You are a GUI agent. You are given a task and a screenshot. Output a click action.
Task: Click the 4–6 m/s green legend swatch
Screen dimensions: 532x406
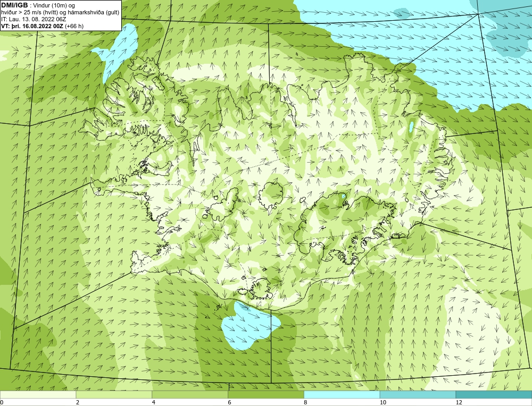pos(190,395)
